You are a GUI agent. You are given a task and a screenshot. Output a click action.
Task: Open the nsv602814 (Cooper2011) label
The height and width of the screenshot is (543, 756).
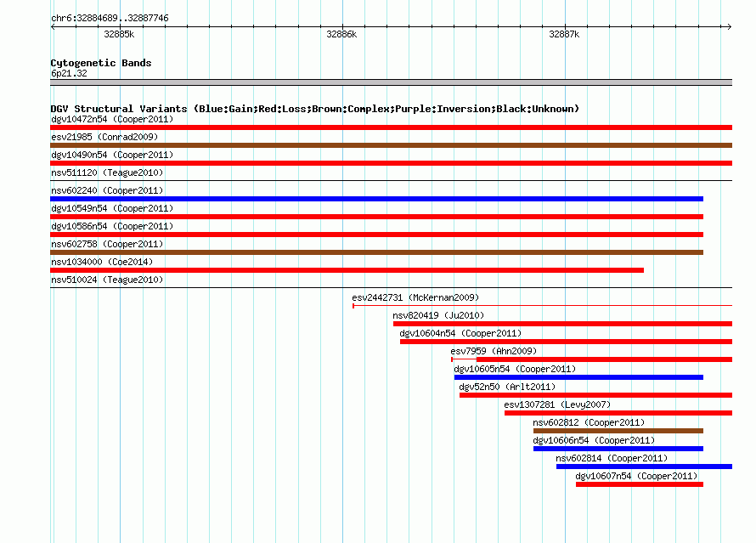612,458
